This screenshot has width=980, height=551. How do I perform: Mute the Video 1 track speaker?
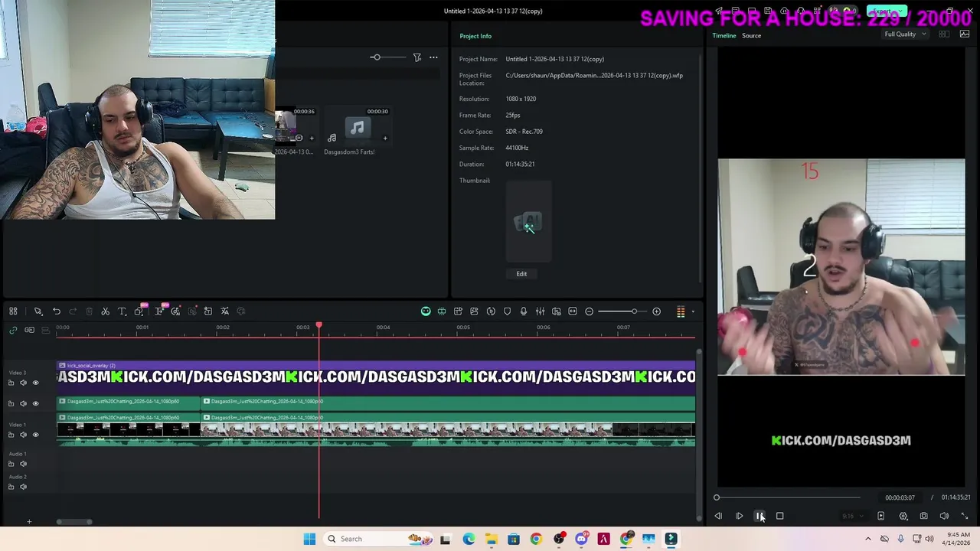[x=23, y=435]
